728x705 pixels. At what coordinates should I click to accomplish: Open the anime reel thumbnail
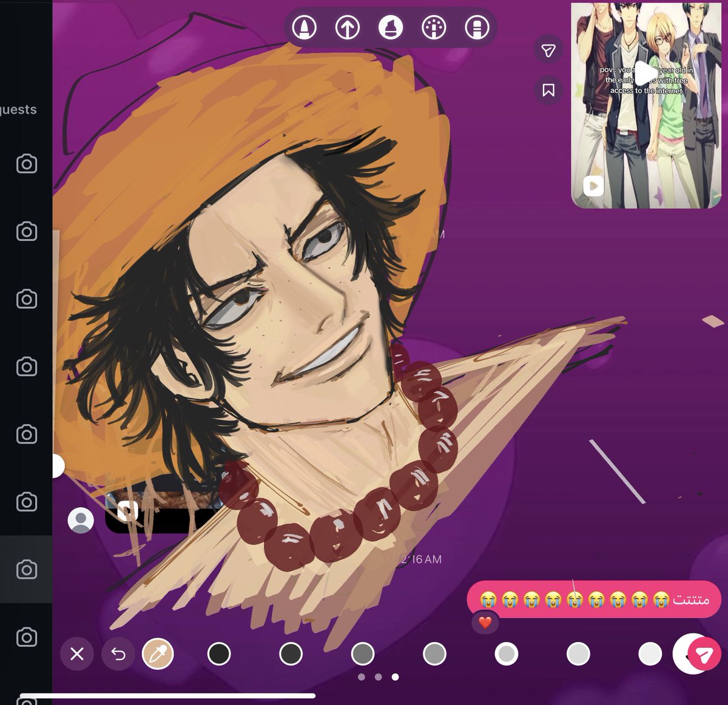point(647,106)
